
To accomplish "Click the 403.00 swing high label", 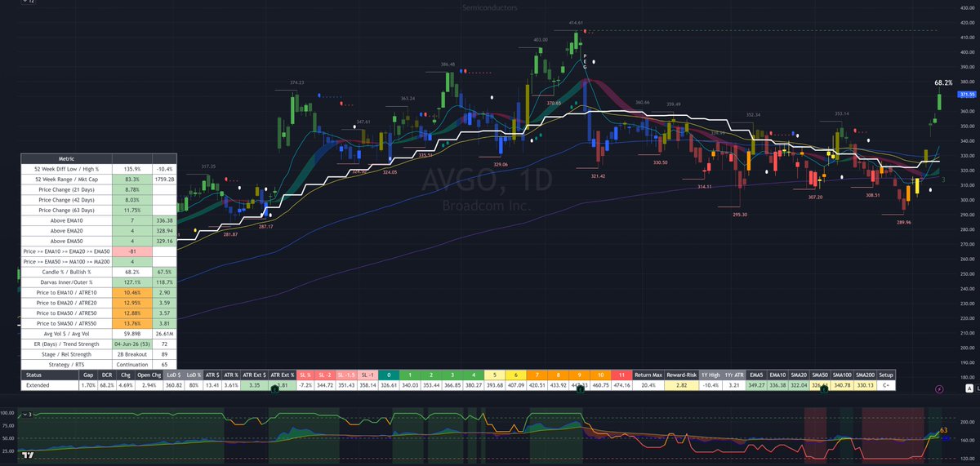I will 540,39.
